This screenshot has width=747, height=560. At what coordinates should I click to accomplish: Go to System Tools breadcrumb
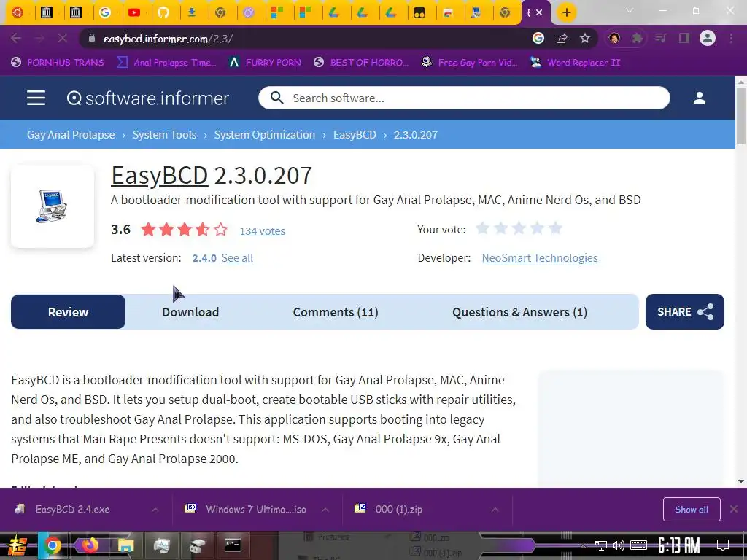[x=164, y=135]
